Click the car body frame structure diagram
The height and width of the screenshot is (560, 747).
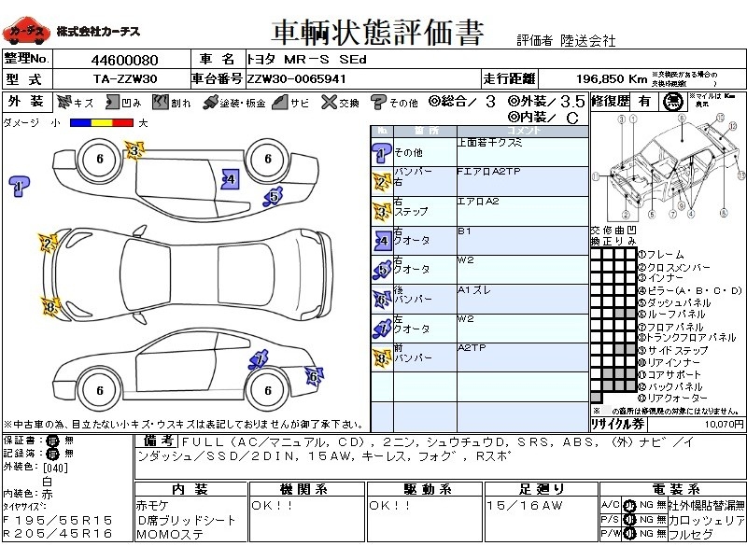click(x=669, y=167)
